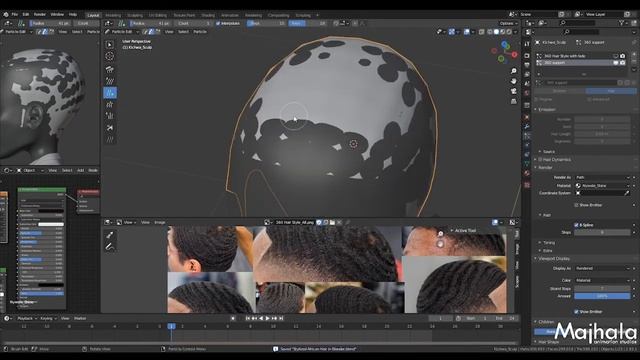Open the Render menu
Image resolution: width=640 pixels, height=360 pixels.
[40, 14]
